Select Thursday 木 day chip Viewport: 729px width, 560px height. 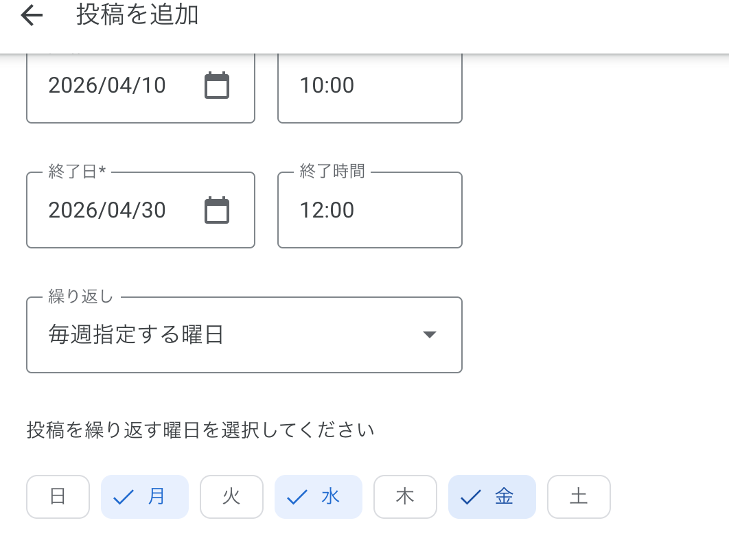(405, 497)
